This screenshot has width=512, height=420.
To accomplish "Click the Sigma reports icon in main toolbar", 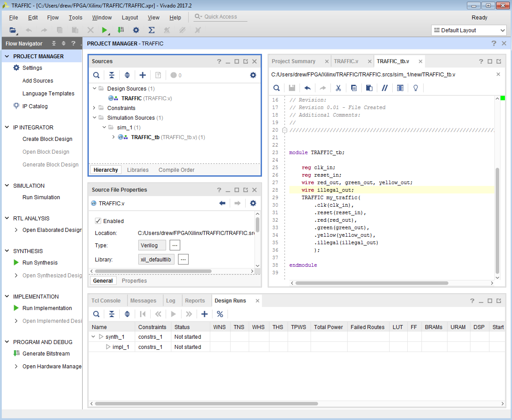I will coord(152,30).
